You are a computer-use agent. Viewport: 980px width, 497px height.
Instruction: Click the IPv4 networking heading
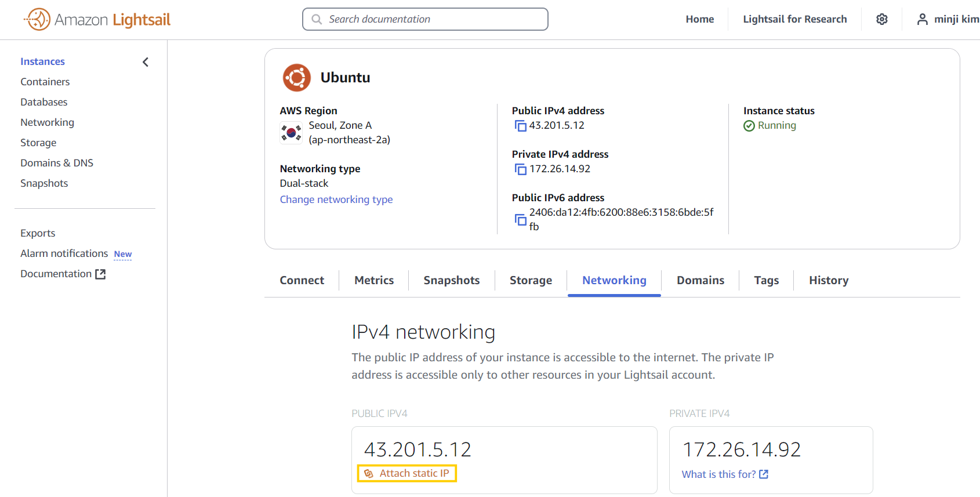423,332
